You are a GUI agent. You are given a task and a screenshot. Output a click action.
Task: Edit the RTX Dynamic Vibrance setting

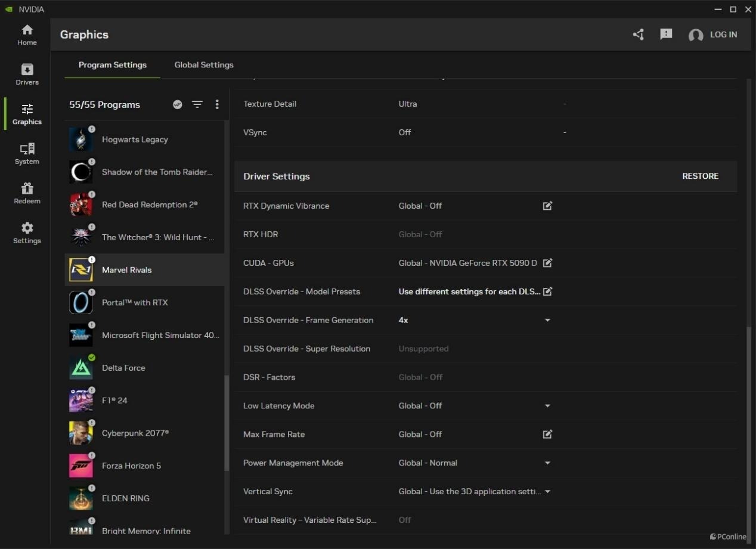click(x=547, y=206)
